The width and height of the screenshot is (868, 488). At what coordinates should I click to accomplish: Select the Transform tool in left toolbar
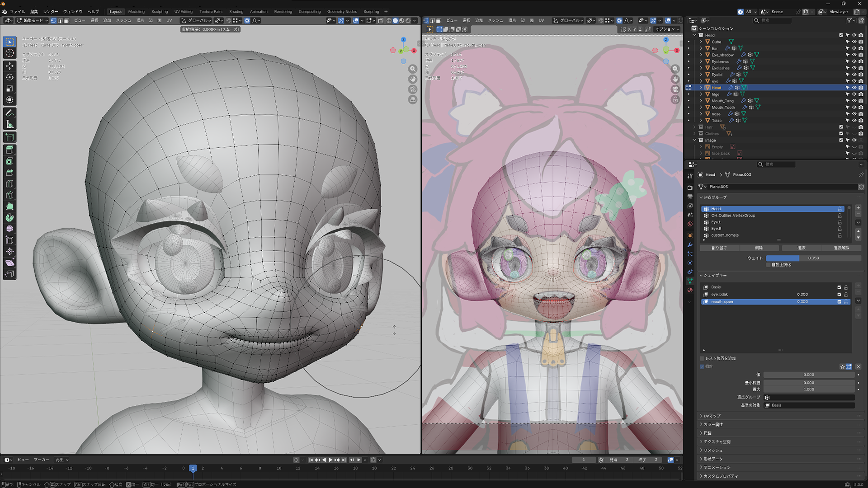[x=9, y=100]
